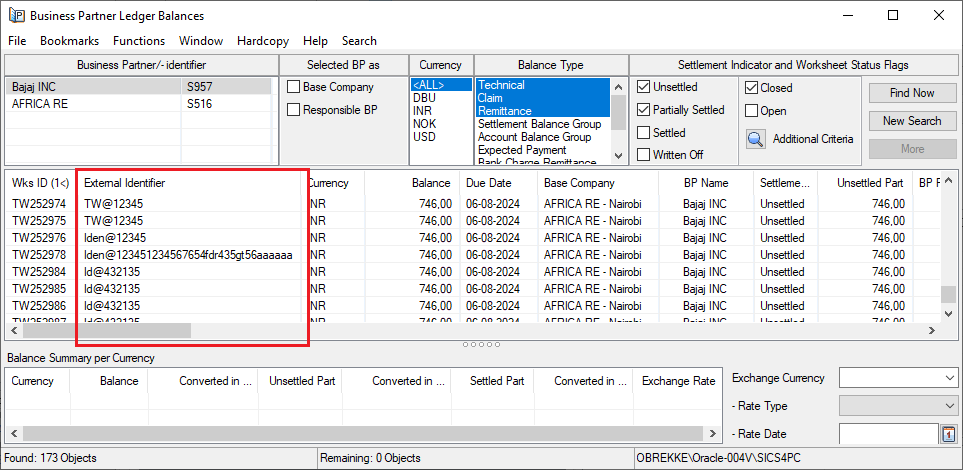Click the New Search button

point(911,121)
